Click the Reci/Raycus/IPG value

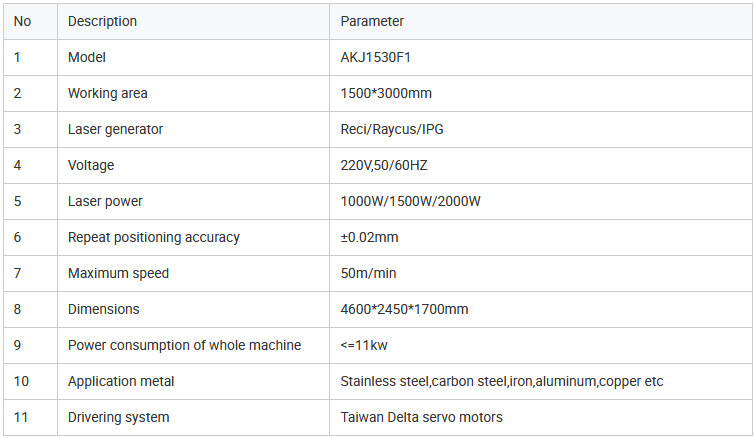click(390, 129)
